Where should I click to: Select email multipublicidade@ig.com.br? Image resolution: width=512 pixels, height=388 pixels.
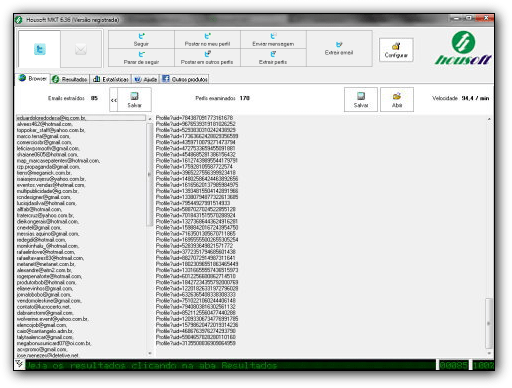tap(47, 191)
